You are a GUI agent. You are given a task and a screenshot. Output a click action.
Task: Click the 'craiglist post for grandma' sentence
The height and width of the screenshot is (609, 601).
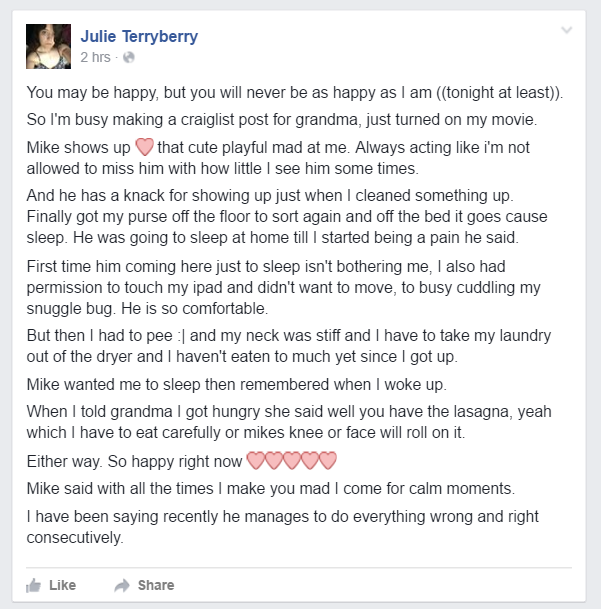click(x=282, y=120)
